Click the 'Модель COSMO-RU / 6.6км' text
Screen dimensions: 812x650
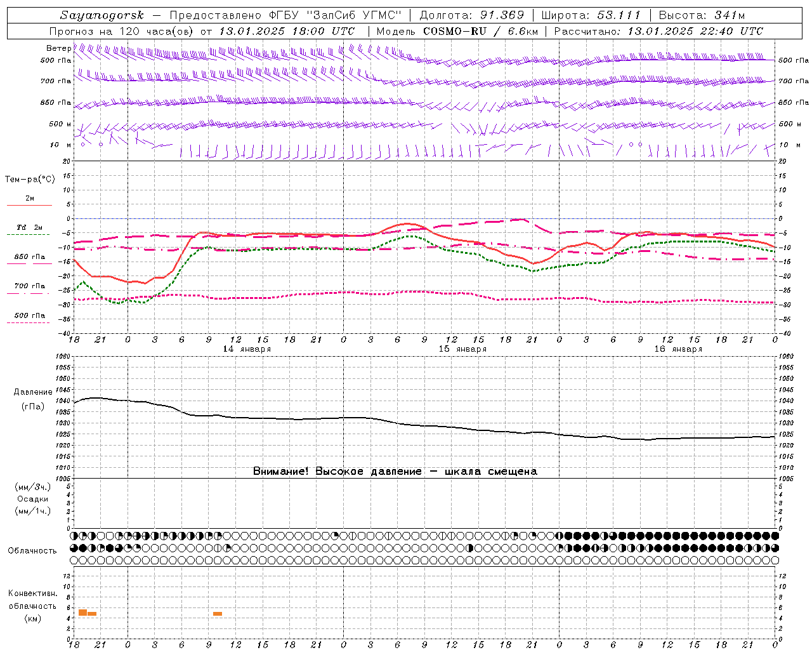coord(457,31)
